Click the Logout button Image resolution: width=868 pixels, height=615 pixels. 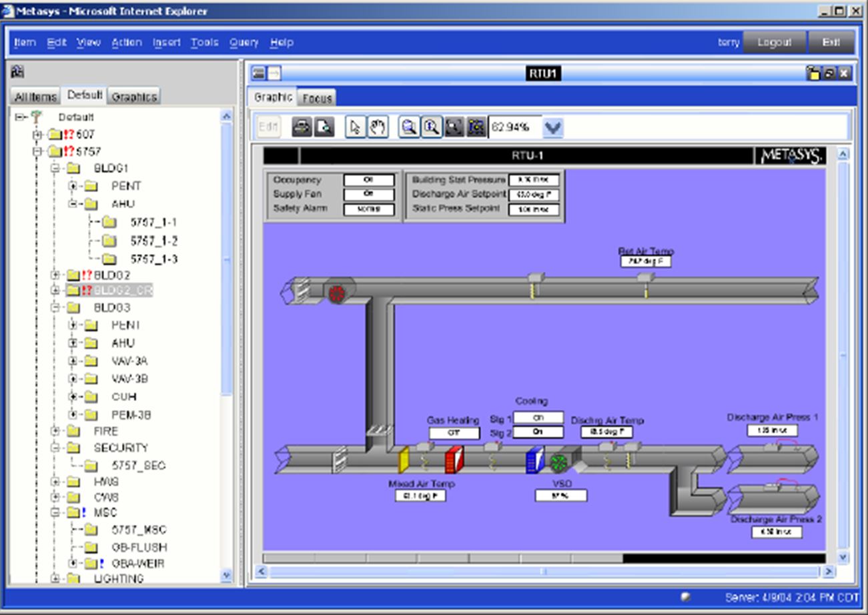[774, 42]
